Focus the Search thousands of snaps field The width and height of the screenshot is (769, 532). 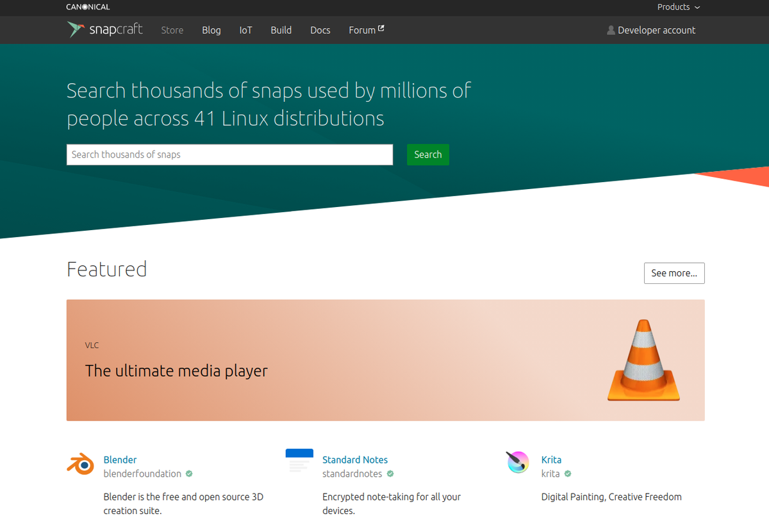tap(229, 154)
